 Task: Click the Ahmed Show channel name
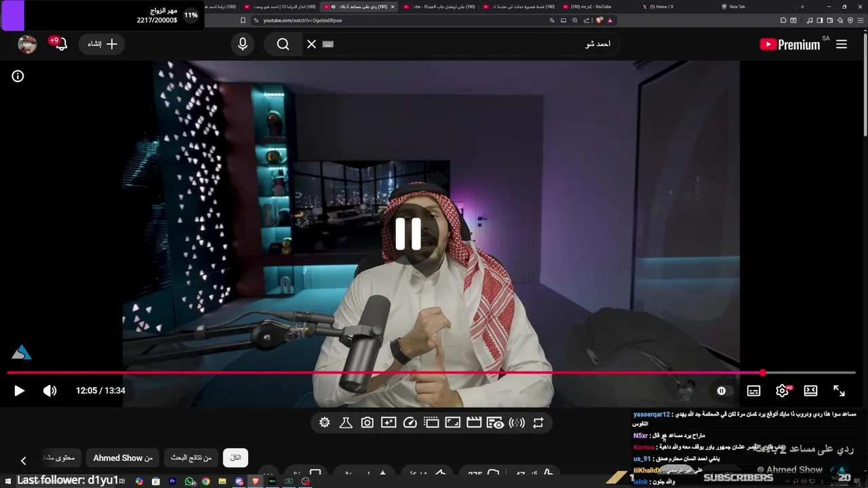[794, 470]
